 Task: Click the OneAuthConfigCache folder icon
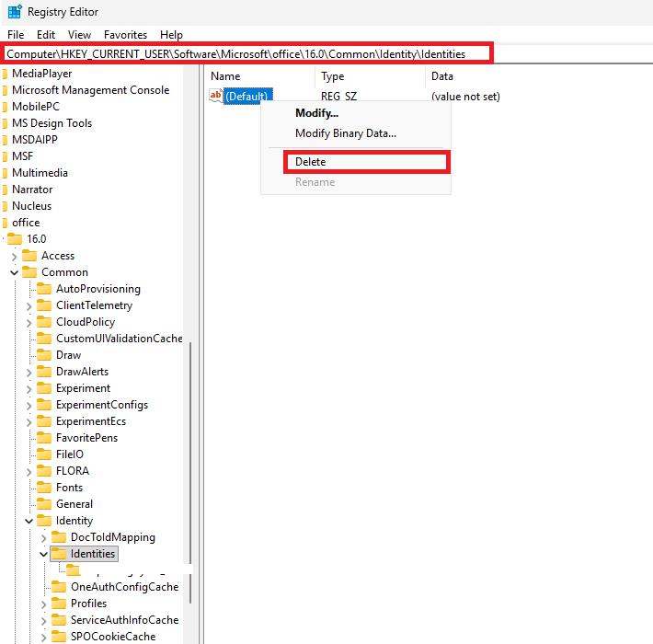(59, 586)
